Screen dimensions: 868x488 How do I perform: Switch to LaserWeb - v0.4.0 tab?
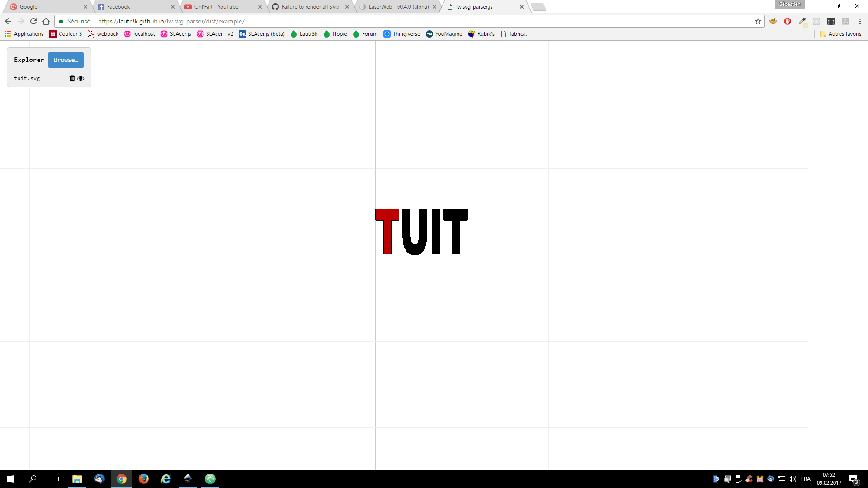click(x=398, y=7)
